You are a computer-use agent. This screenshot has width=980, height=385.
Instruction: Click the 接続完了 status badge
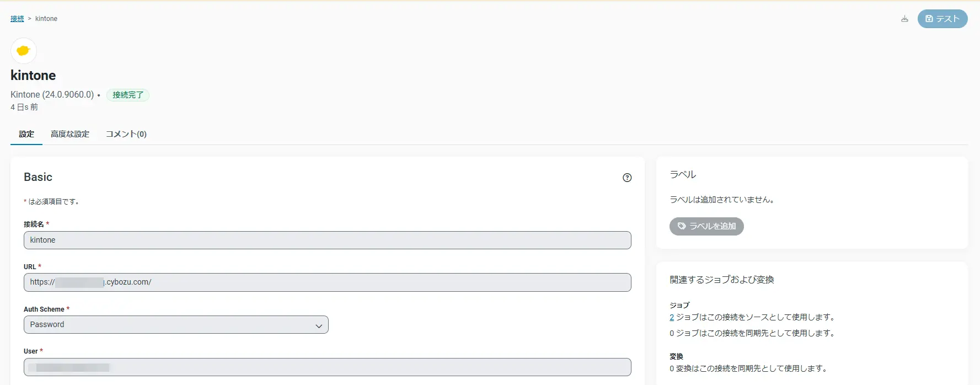click(128, 95)
